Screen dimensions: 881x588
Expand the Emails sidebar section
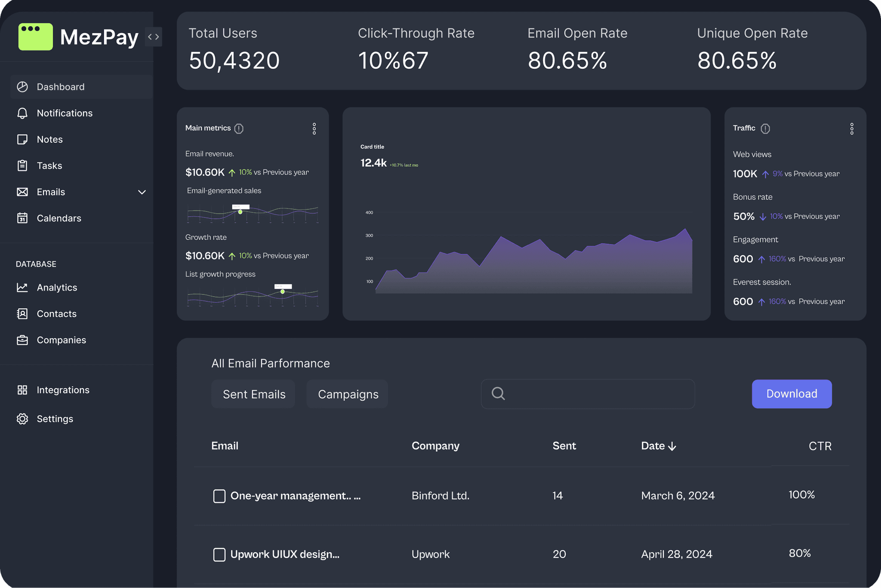coord(142,192)
